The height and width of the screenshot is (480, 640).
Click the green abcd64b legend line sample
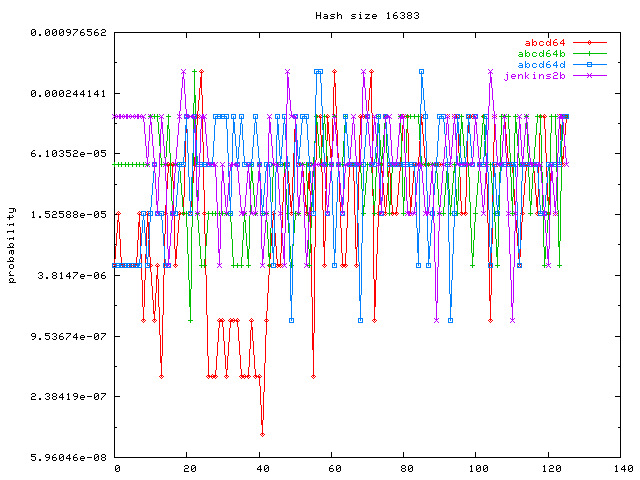point(589,53)
